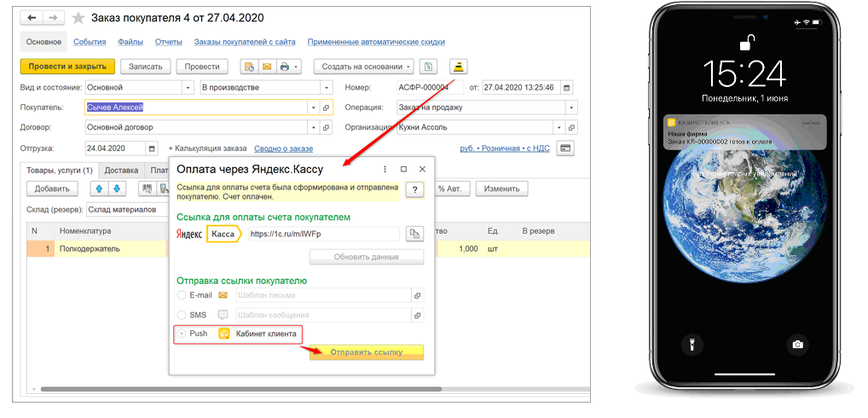
Task: Switch to the Товары, услуги tab
Action: [59, 170]
